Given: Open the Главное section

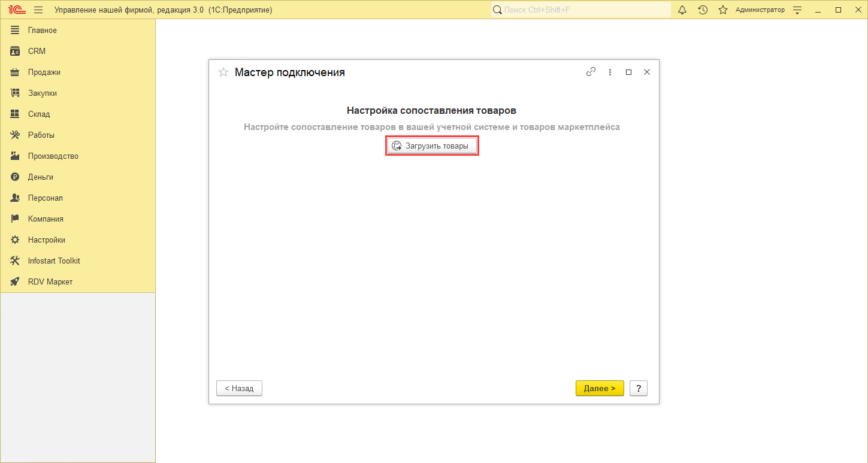Looking at the screenshot, I should point(78,31).
